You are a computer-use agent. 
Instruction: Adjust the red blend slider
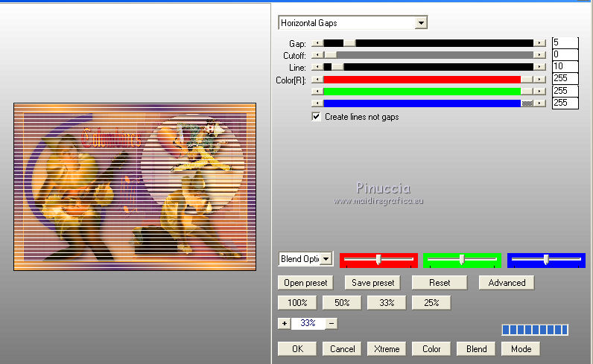click(378, 260)
